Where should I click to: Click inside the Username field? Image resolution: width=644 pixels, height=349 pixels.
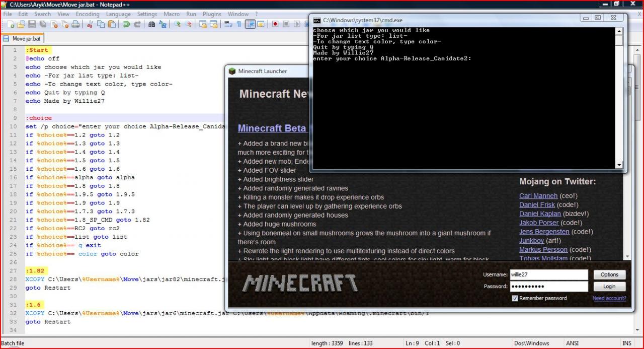548,274
